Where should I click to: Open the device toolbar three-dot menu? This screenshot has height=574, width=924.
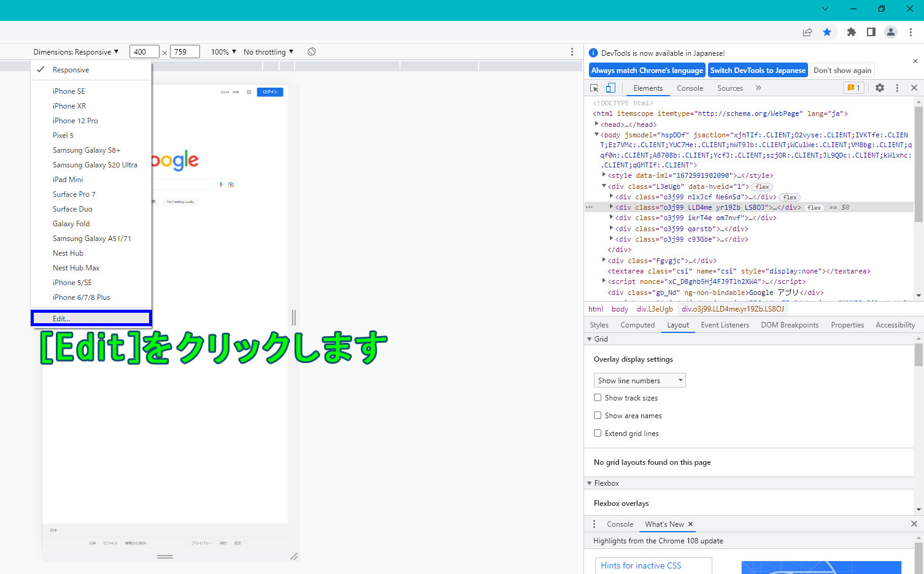pyautogui.click(x=572, y=52)
